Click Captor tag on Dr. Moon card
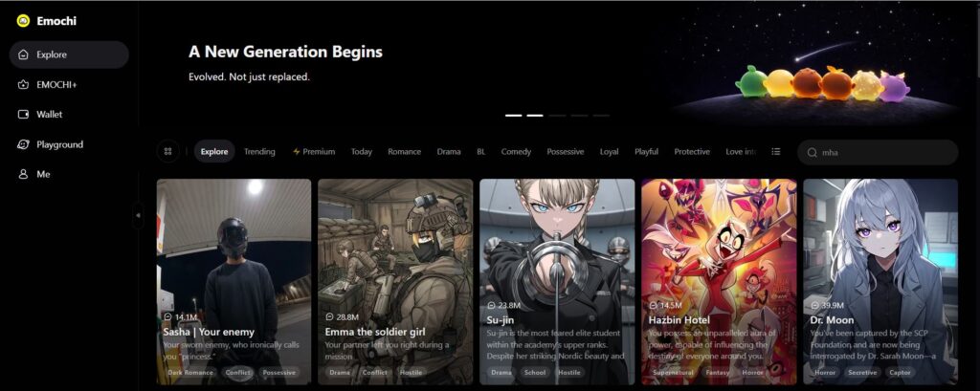The image size is (980, 391). click(x=900, y=372)
